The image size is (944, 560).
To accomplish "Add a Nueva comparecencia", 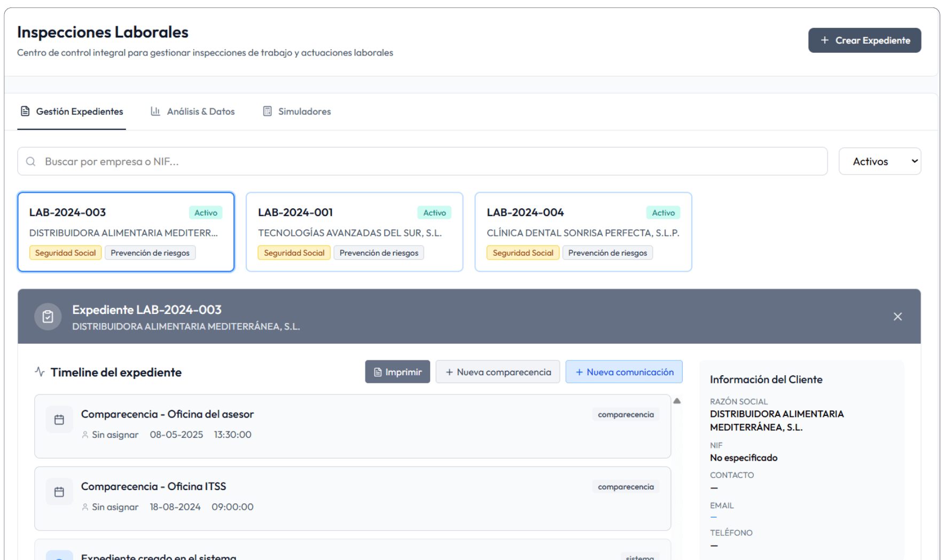I will click(x=498, y=372).
